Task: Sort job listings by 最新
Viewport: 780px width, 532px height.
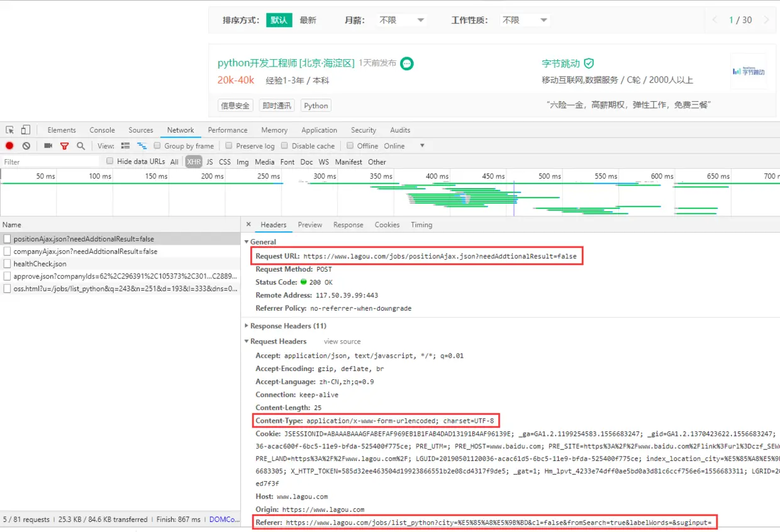Action: coord(308,20)
